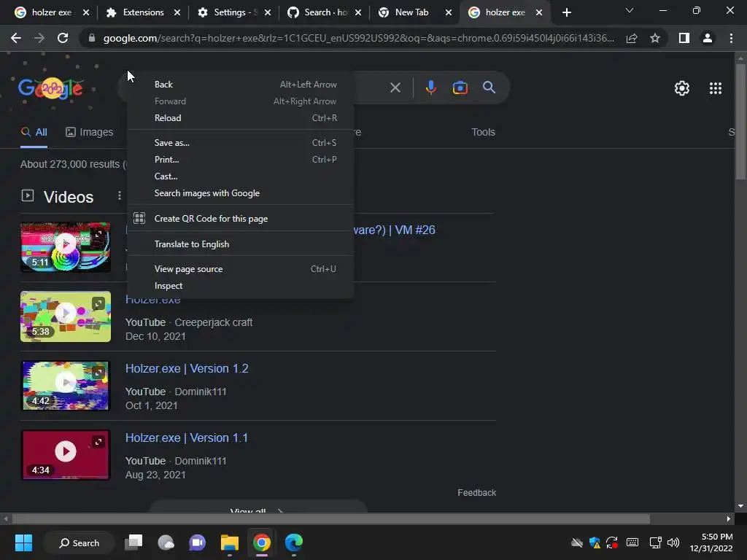This screenshot has width=747, height=560.
Task: Click the vertical scrollbar thumb
Action: (740, 122)
